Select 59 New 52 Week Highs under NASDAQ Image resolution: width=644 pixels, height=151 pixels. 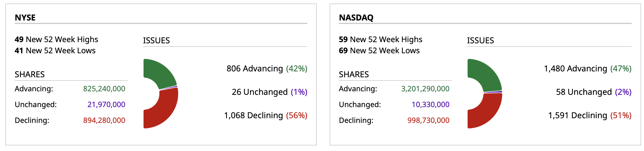[380, 40]
